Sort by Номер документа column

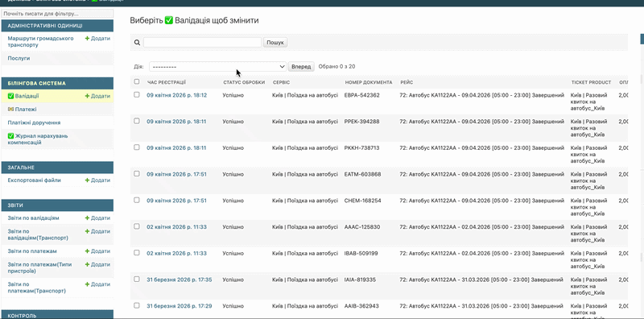(x=369, y=82)
